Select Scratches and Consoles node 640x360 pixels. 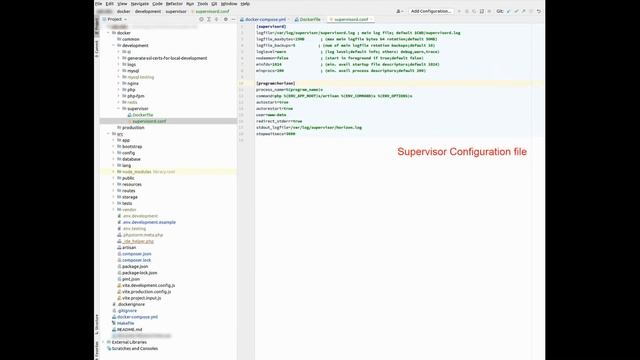pos(135,349)
